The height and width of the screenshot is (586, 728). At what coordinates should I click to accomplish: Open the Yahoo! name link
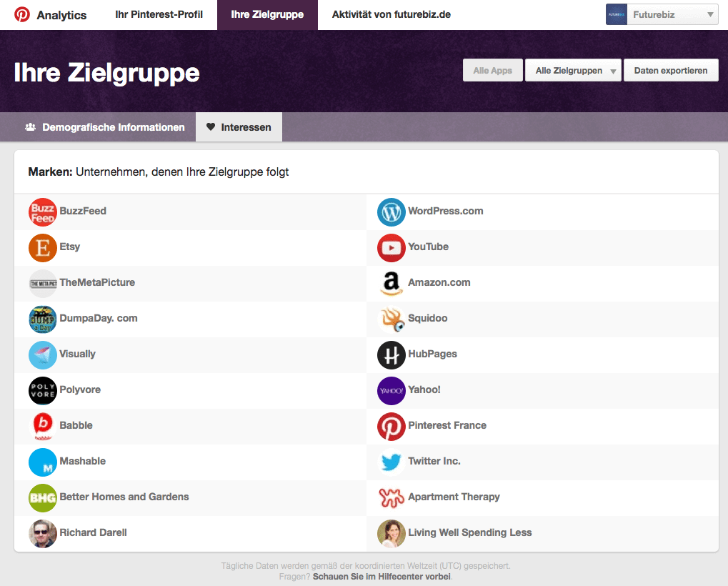[x=424, y=390]
